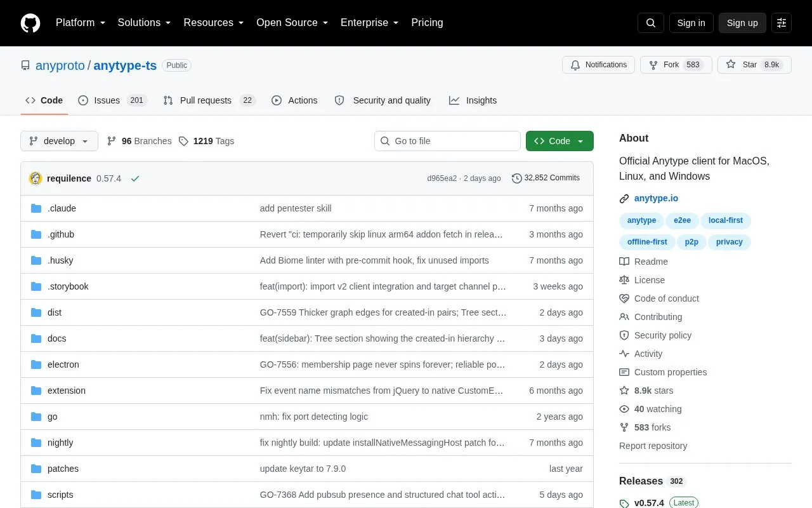Click the scripts folder icon
This screenshot has width=812, height=508.
(x=36, y=495)
